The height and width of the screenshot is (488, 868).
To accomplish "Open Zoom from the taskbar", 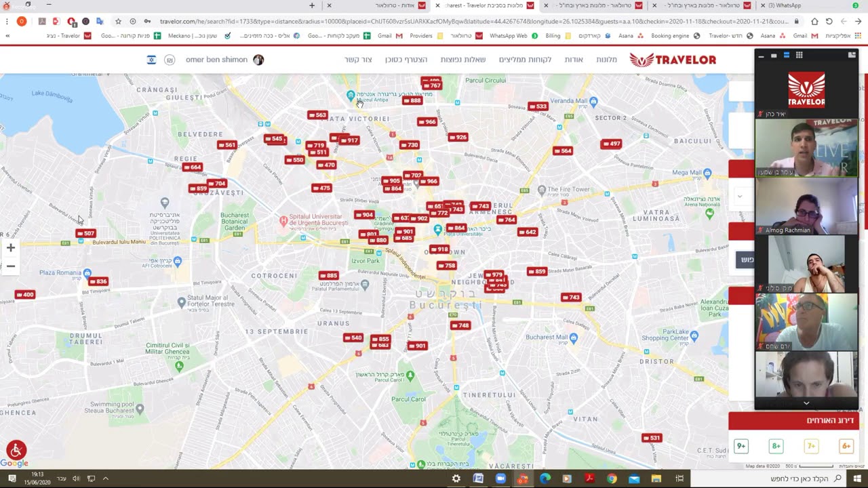I will [500, 479].
